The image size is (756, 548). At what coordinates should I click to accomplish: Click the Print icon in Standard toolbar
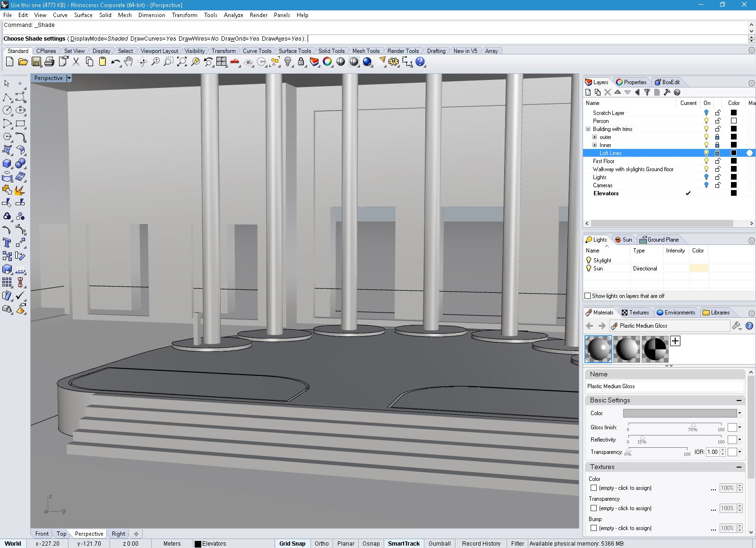[x=49, y=62]
